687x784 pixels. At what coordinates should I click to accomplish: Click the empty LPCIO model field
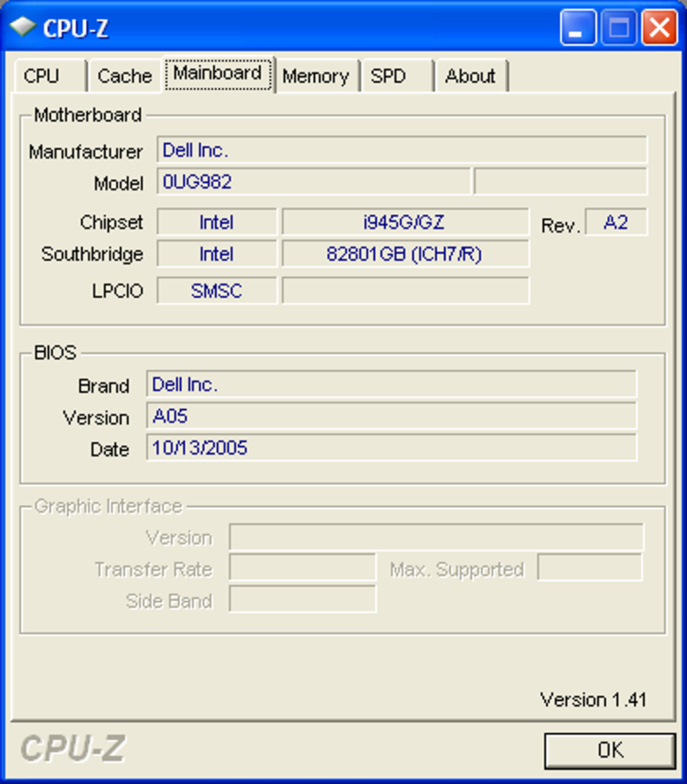(405, 290)
